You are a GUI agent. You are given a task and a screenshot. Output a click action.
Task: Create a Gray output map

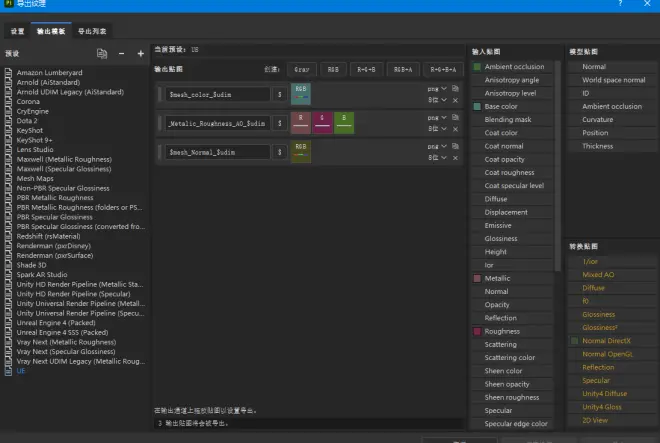pyautogui.click(x=301, y=69)
